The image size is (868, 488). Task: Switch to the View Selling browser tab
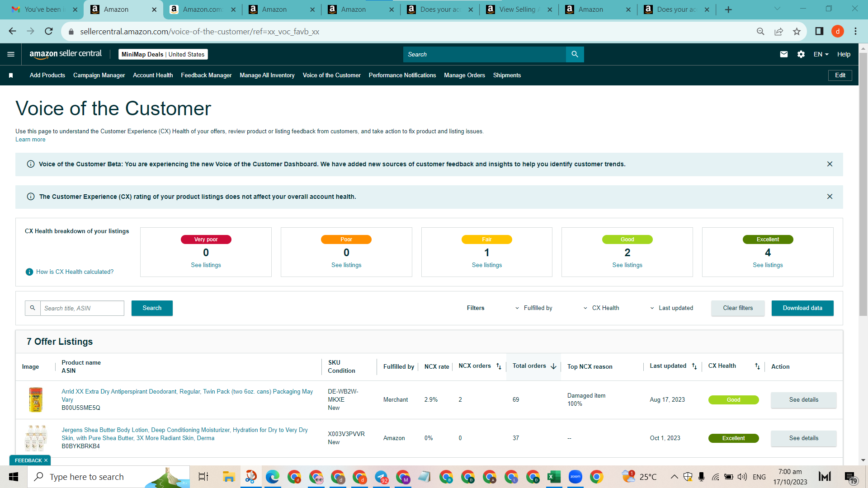pos(519,9)
